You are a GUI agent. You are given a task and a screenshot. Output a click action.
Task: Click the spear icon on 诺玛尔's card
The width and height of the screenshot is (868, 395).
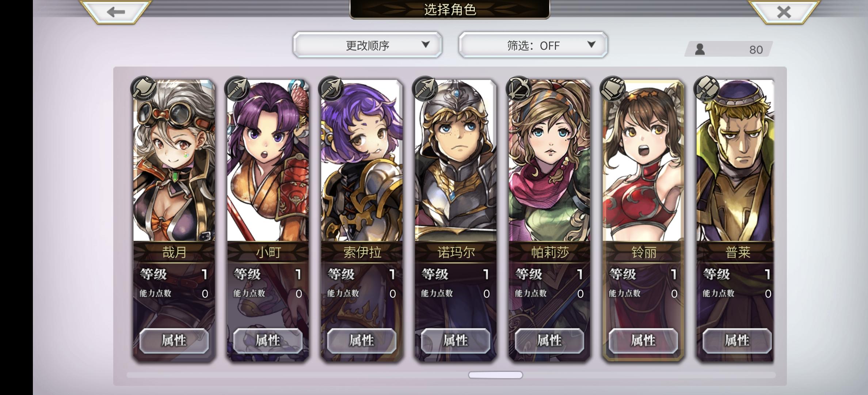coord(425,88)
